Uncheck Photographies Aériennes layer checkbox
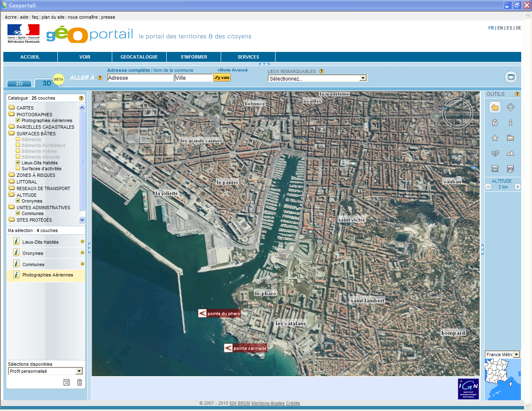 coord(18,120)
